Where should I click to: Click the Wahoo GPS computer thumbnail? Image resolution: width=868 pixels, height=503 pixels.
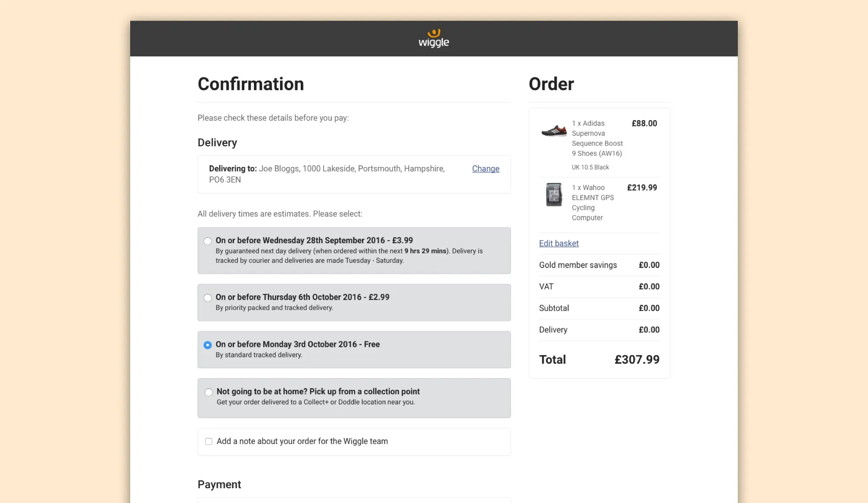point(554,195)
